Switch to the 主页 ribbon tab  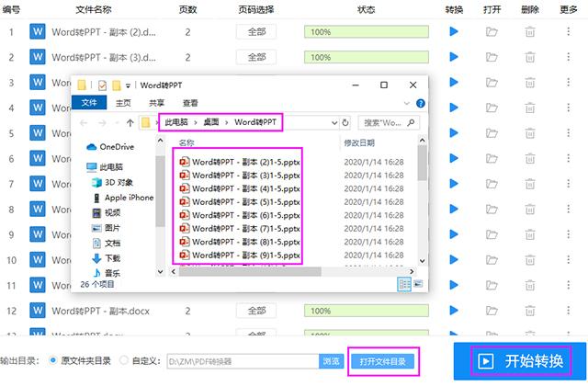click(x=123, y=103)
